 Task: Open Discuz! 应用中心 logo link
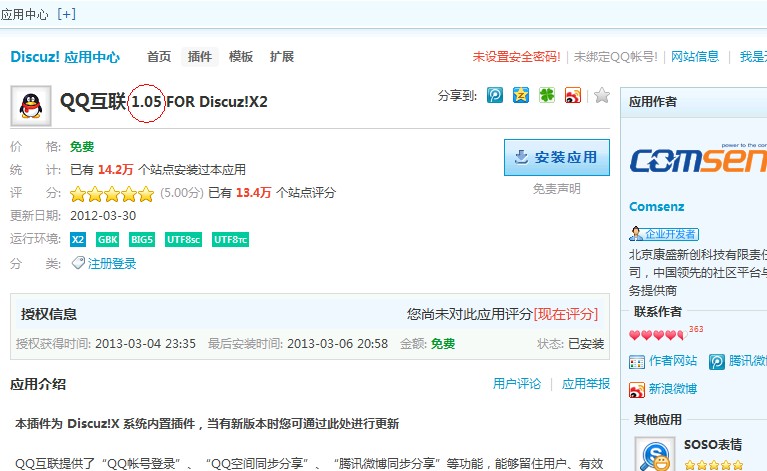[x=65, y=57]
